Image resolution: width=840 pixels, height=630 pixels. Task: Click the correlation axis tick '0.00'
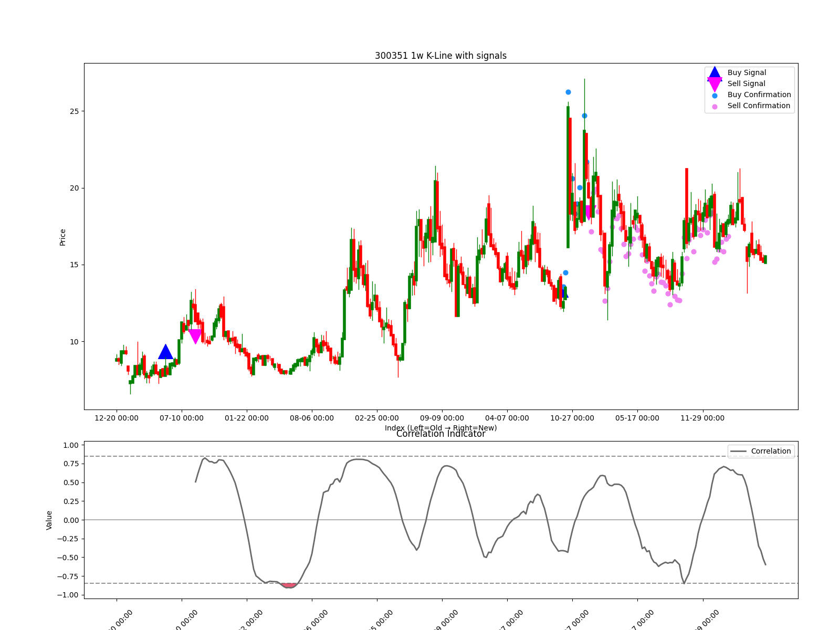click(x=70, y=520)
